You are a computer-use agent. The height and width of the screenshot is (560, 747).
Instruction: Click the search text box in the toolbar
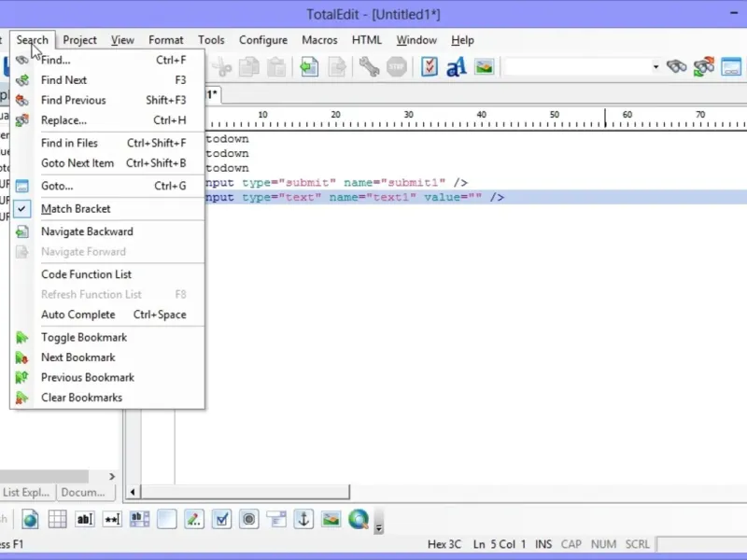click(577, 66)
